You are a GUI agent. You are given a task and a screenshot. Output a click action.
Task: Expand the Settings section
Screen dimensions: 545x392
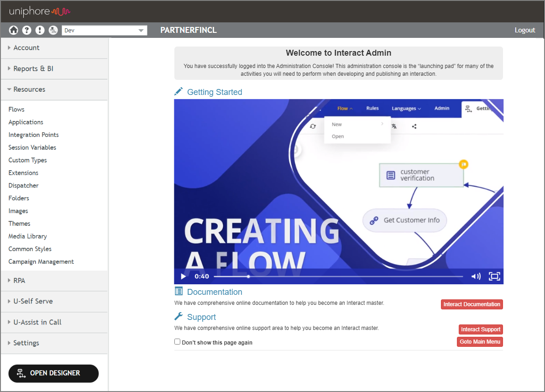click(54, 343)
